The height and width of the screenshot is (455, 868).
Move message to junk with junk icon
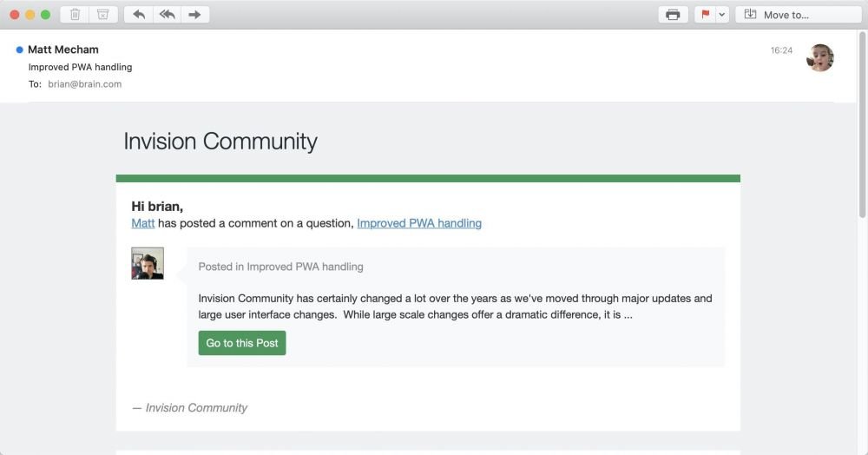tap(103, 15)
